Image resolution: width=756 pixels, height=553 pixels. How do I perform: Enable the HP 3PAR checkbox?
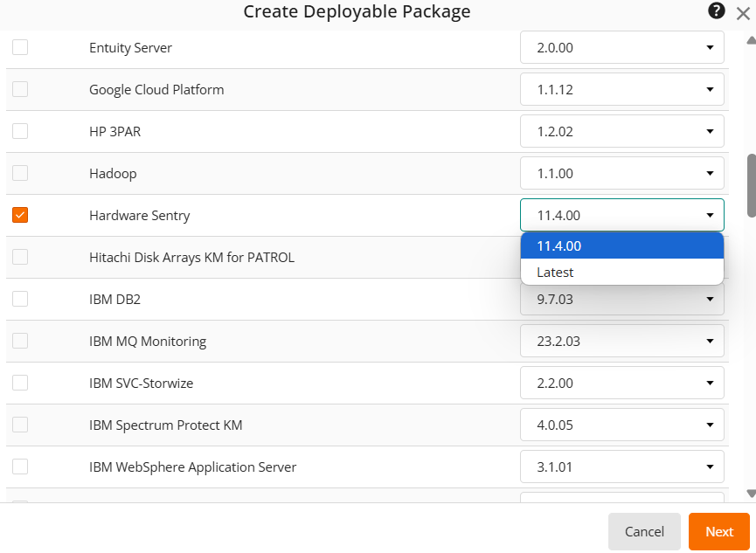pos(19,131)
